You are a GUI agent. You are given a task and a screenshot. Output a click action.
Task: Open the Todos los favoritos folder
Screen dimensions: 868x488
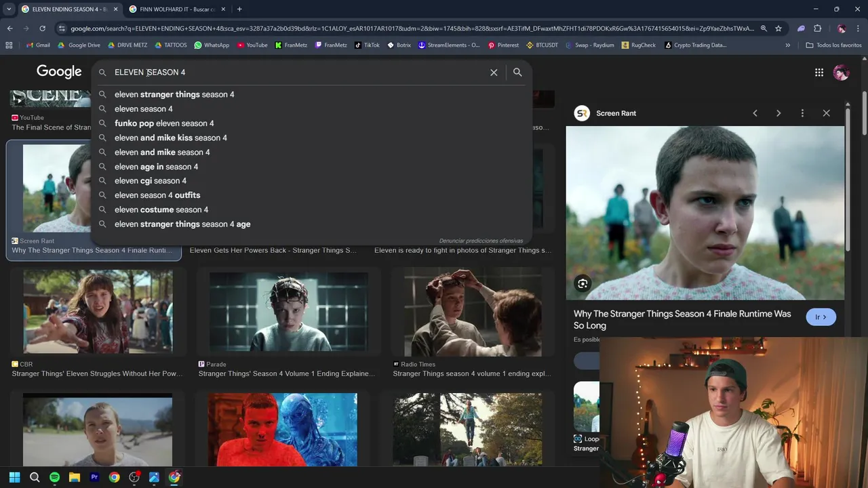(x=834, y=45)
